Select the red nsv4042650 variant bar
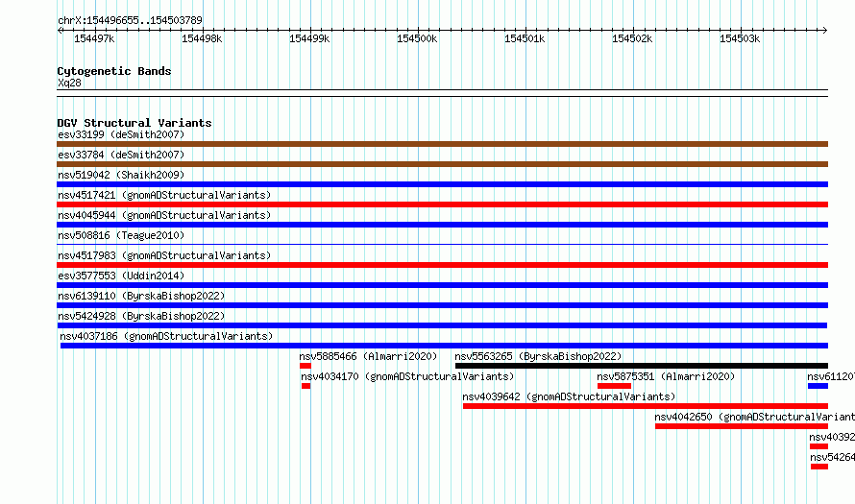Image resolution: width=855 pixels, height=504 pixels. coord(742,426)
